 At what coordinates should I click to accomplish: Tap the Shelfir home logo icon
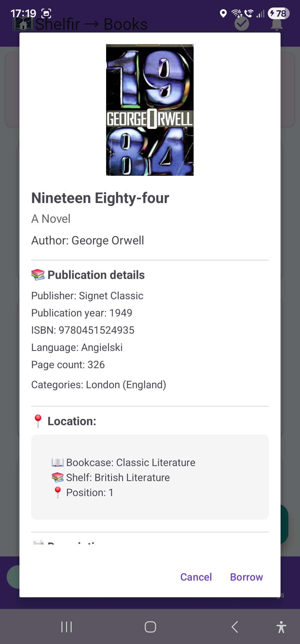tap(23, 24)
